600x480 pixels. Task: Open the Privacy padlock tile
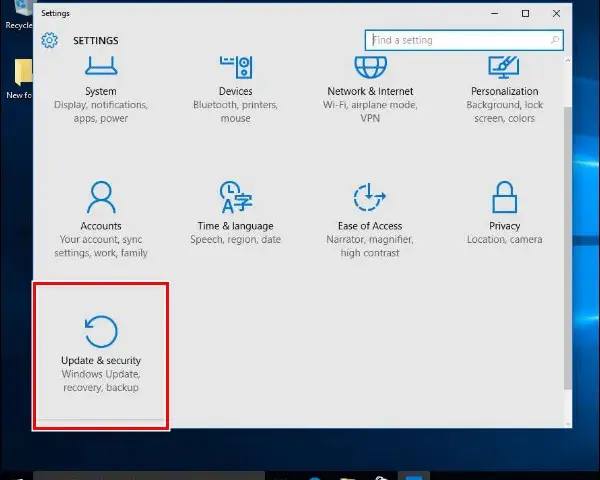[x=504, y=213]
